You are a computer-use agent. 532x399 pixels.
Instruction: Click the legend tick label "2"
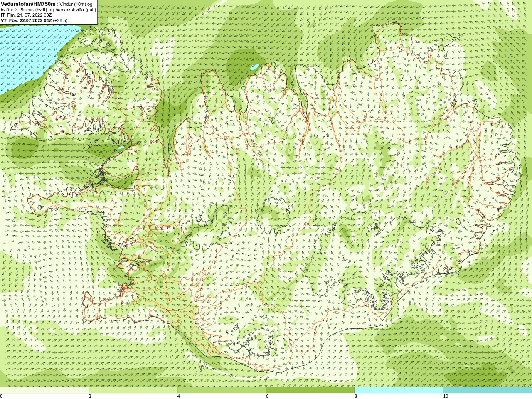90,396
